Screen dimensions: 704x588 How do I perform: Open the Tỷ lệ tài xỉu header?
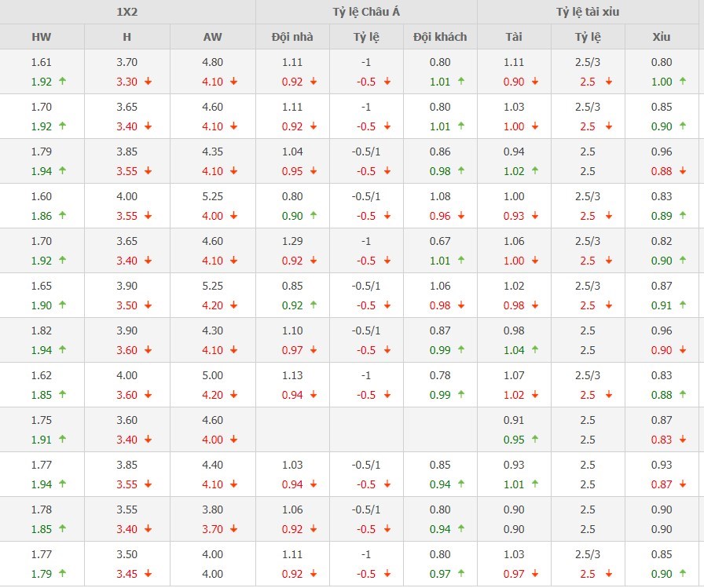pyautogui.click(x=587, y=12)
